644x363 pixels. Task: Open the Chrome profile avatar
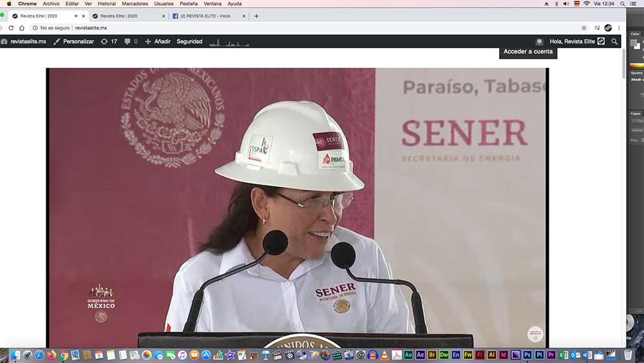tap(609, 28)
